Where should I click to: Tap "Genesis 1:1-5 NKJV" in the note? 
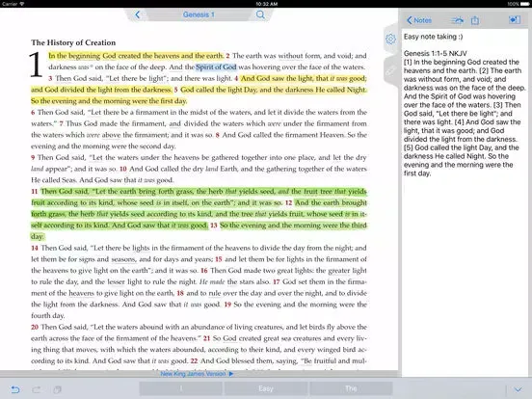436,53
